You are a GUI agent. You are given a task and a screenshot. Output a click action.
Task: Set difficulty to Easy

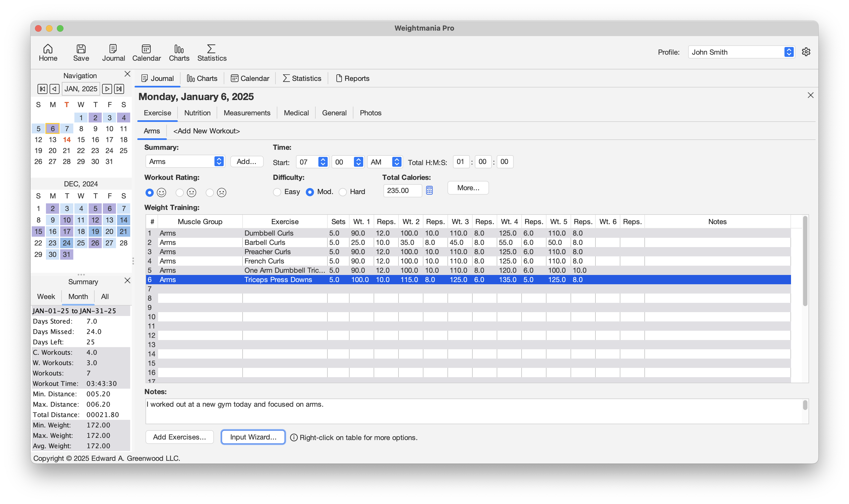coord(277,192)
